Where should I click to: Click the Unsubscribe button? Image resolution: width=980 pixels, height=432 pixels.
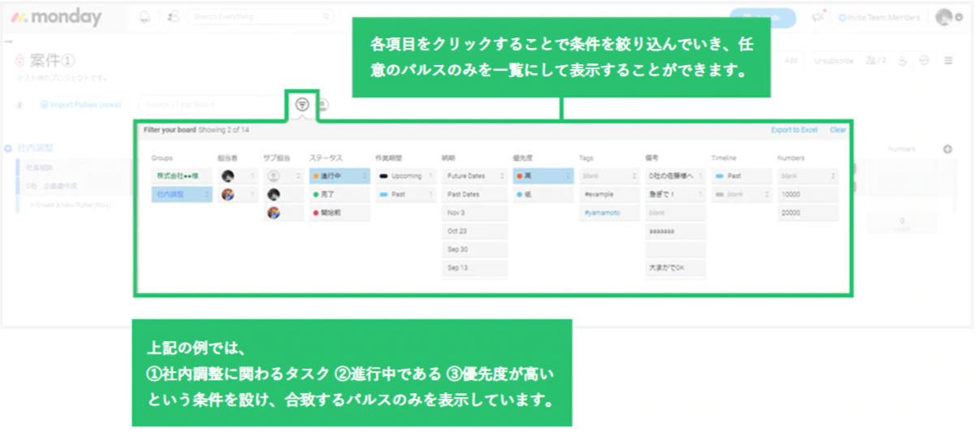point(834,61)
